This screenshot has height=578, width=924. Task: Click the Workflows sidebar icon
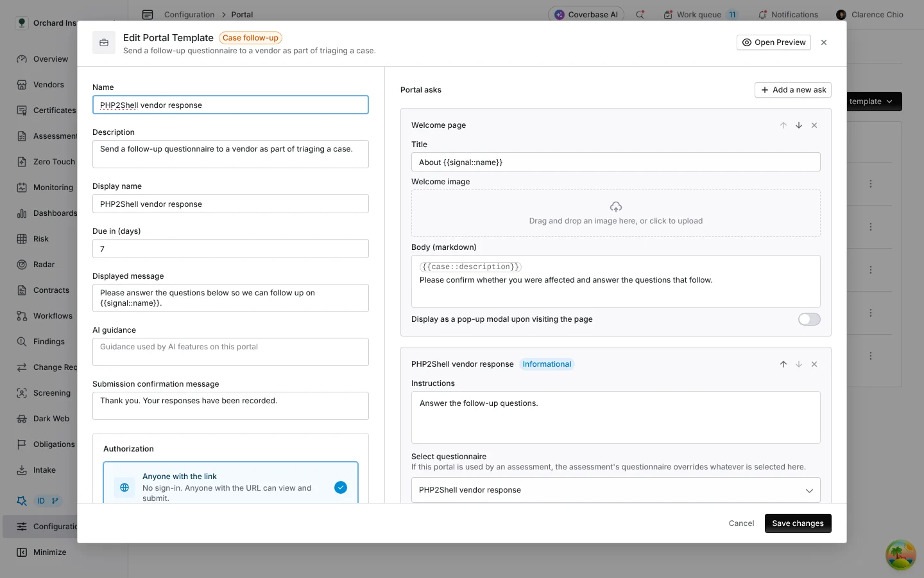(x=22, y=316)
